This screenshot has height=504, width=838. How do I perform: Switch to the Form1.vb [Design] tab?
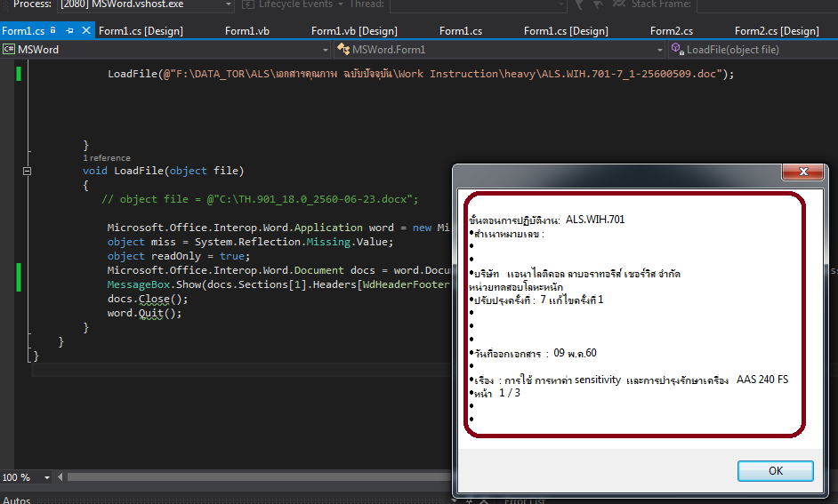click(x=354, y=31)
